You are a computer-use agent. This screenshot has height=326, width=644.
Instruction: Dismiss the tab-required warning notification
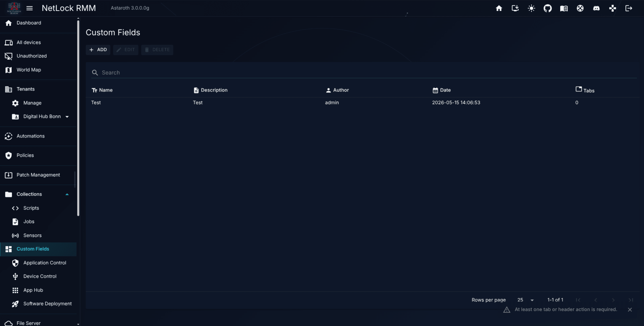[x=630, y=310]
